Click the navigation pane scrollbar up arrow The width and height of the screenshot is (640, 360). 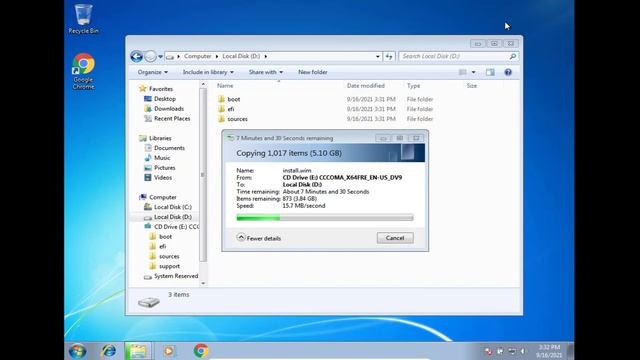(203, 84)
